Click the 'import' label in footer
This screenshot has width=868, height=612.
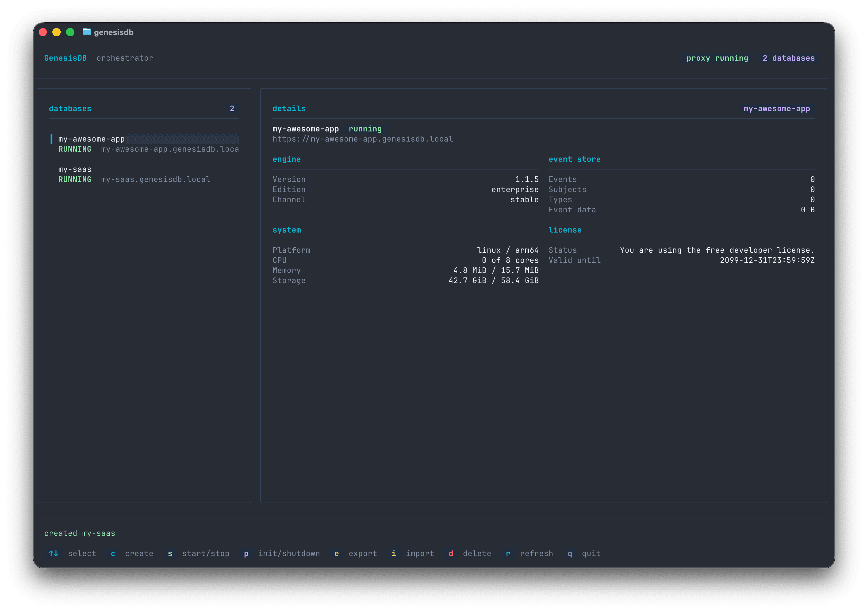pos(420,553)
